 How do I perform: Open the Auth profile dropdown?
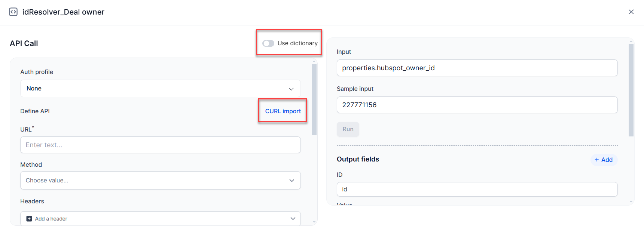click(x=160, y=89)
